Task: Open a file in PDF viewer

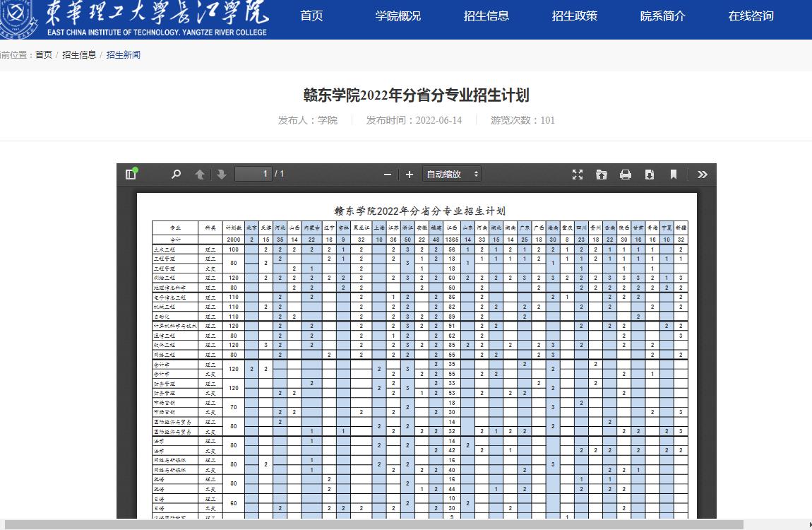Action: coord(601,175)
